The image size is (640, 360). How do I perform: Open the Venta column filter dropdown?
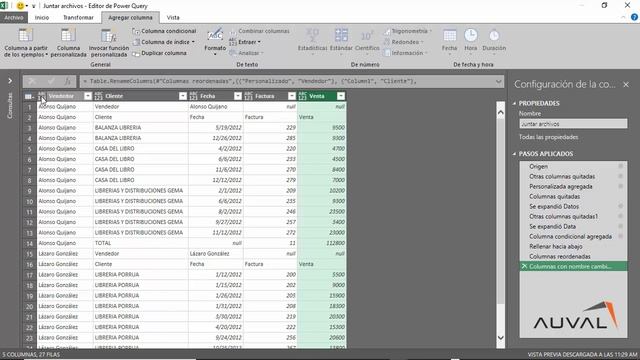(341, 96)
